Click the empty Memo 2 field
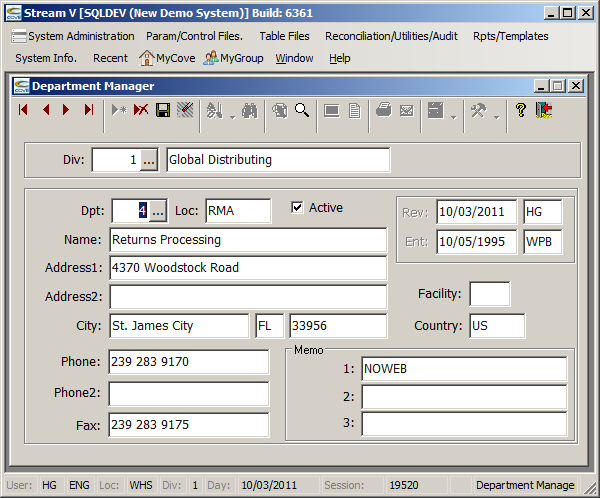This screenshot has height=498, width=600. [464, 397]
